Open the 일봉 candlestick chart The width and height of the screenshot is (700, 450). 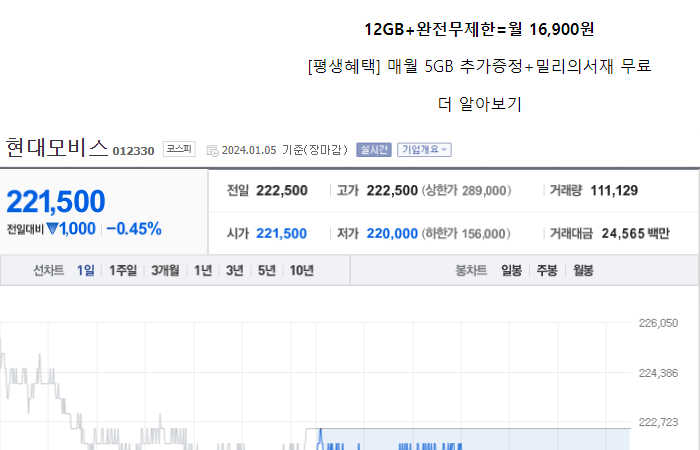512,270
